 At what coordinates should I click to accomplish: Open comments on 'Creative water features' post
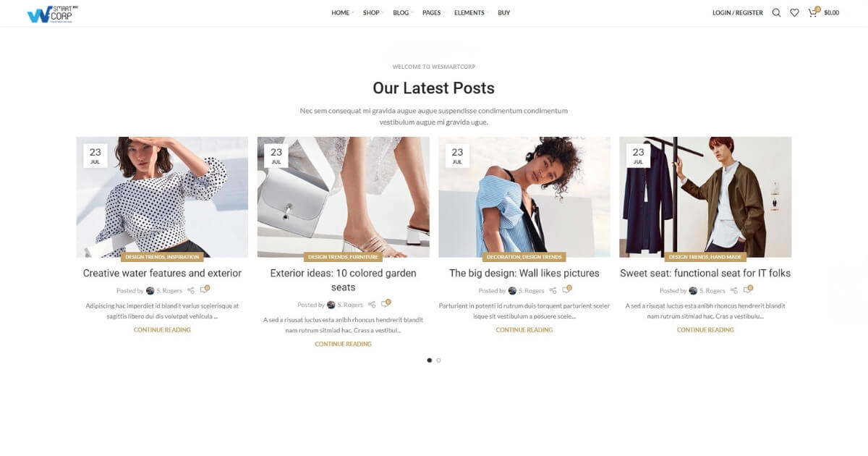pos(205,290)
